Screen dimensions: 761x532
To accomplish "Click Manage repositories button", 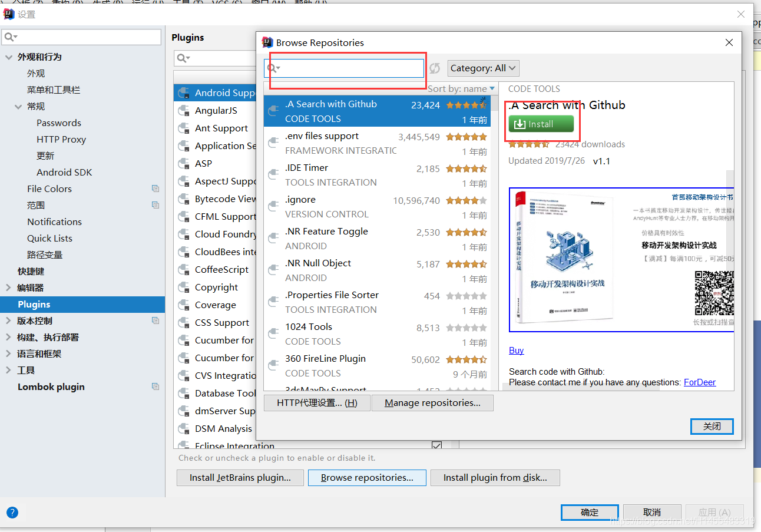I will (432, 403).
